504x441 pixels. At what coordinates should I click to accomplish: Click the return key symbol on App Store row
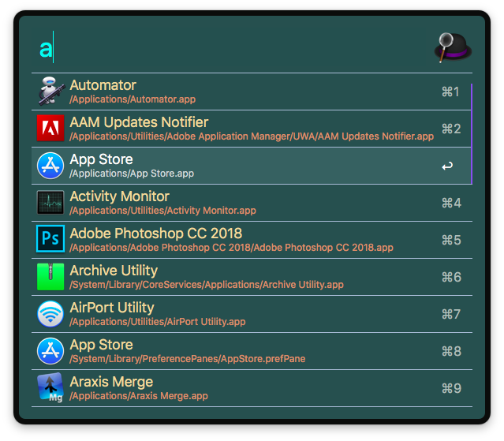tap(447, 166)
